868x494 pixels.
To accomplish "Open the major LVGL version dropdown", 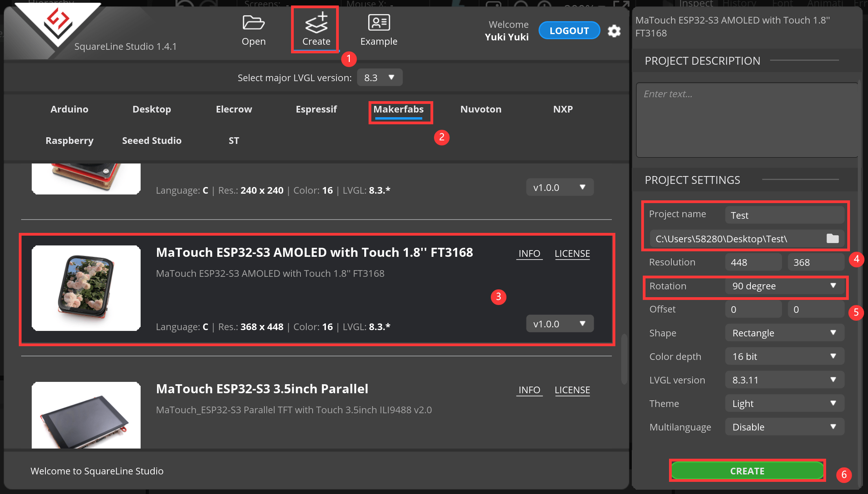I will [x=380, y=77].
